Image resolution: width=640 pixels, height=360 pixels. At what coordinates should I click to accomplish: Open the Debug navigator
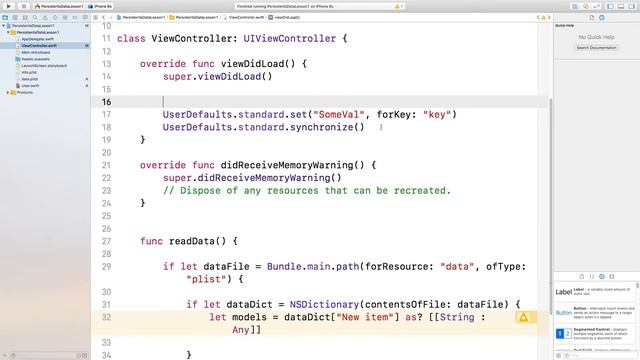[65, 18]
